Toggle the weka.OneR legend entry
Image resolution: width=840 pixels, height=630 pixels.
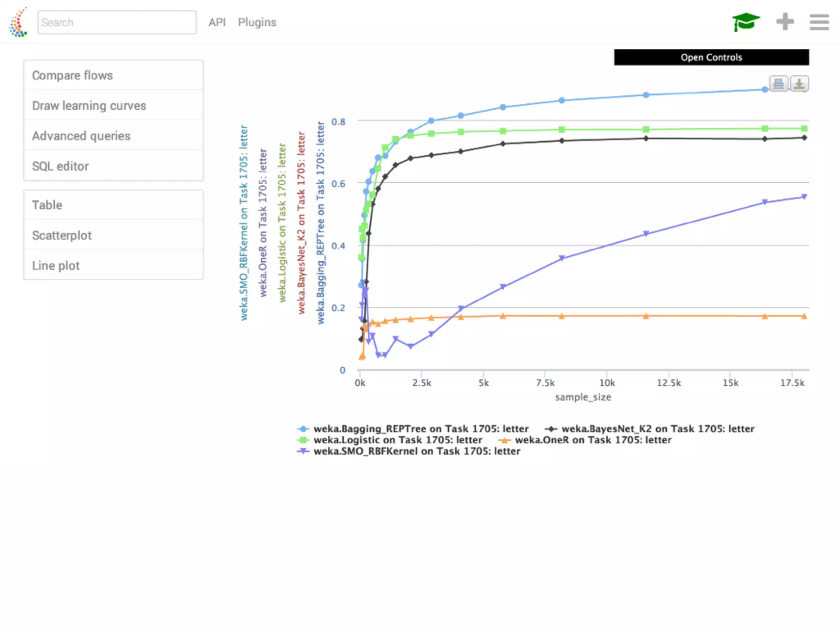(593, 440)
